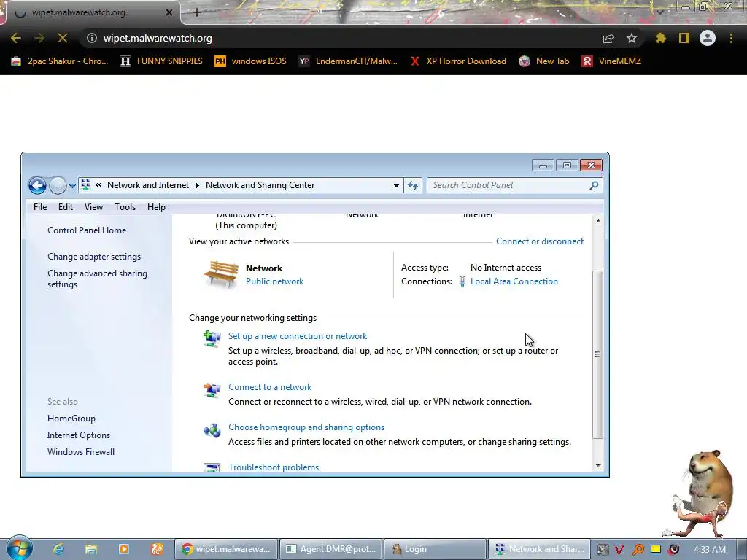Close the wipet.malwarewatch.org tab
Viewport: 747px width, 560px height.
tap(169, 12)
